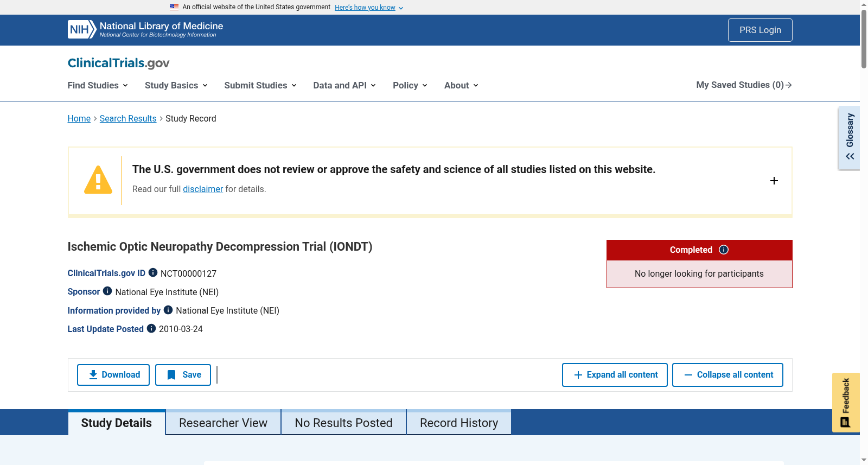Click the study title Ischemic Optic Neuropathy heading
The image size is (868, 465).
click(x=220, y=247)
